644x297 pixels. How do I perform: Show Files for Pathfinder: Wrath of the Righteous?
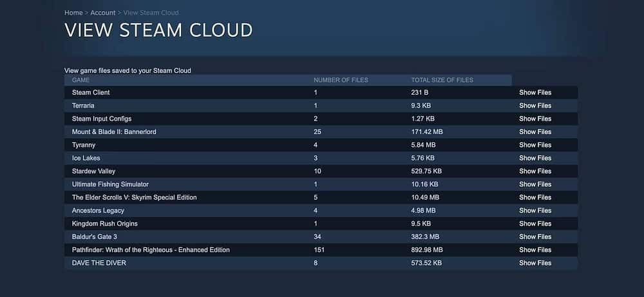(x=535, y=250)
